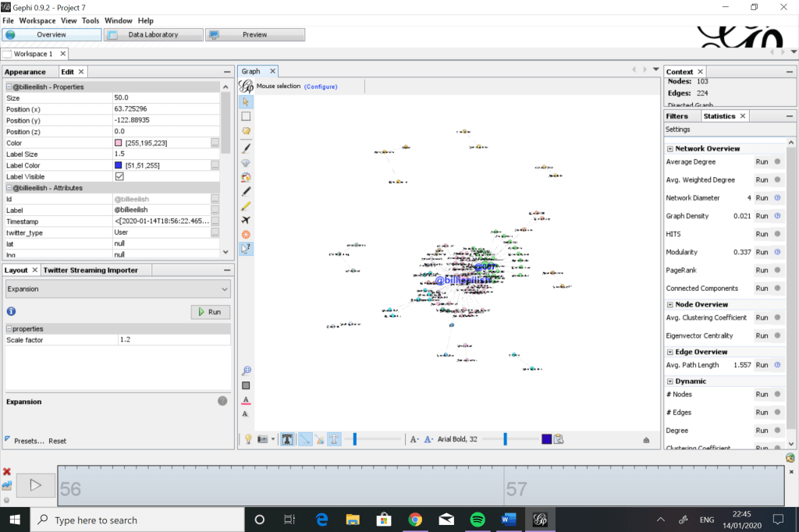Open the blue label color swatch in bottom toolbar

pyautogui.click(x=546, y=439)
